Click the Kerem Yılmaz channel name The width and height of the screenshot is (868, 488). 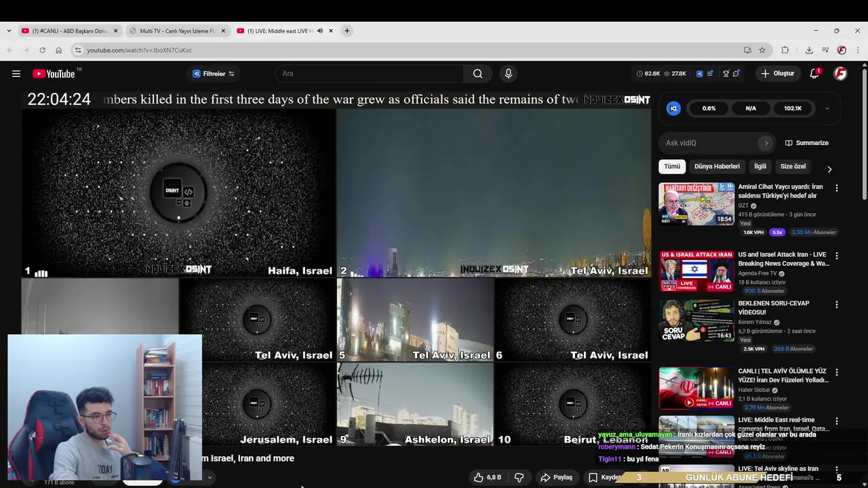click(755, 323)
